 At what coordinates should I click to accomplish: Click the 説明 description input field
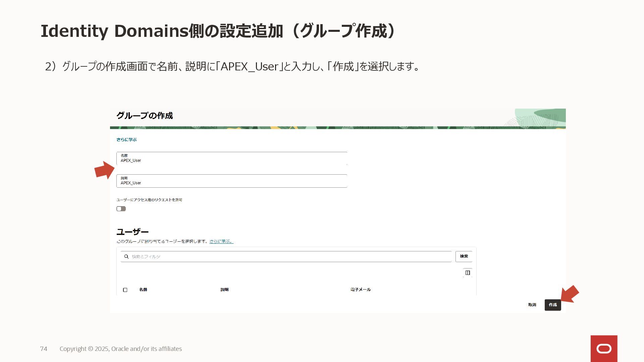232,181
